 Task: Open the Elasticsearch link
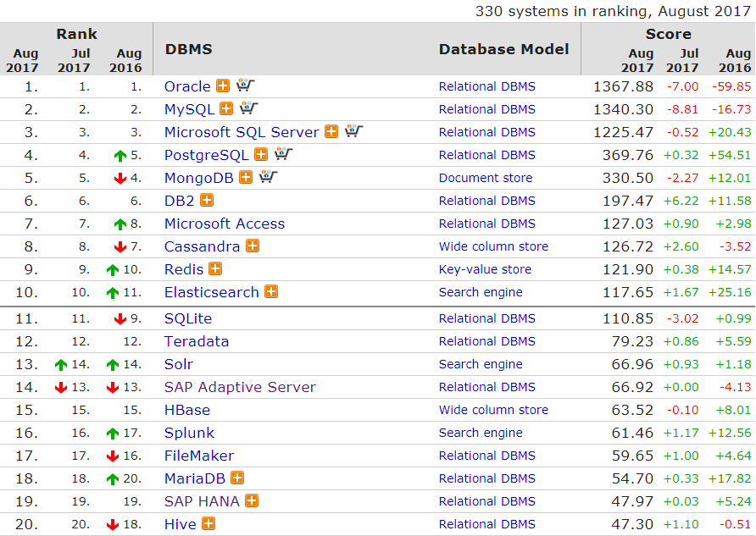pyautogui.click(x=212, y=292)
